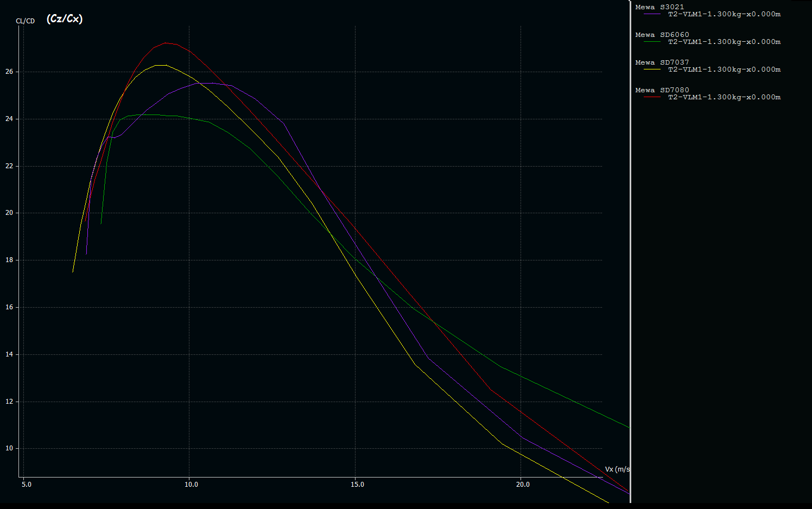Click the green line swatch for SD6060
The width and height of the screenshot is (812, 509).
[x=652, y=42]
